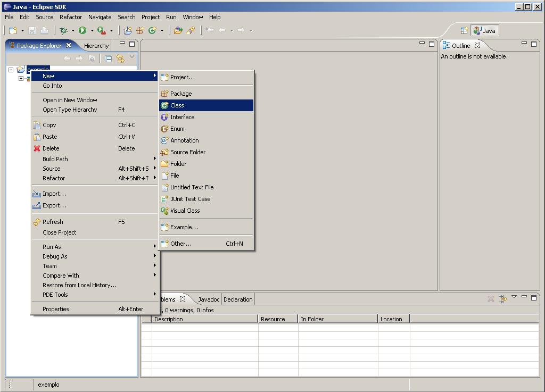Click the New Java Project toolbar icon
Screen dimensions: 545x392
(128, 30)
